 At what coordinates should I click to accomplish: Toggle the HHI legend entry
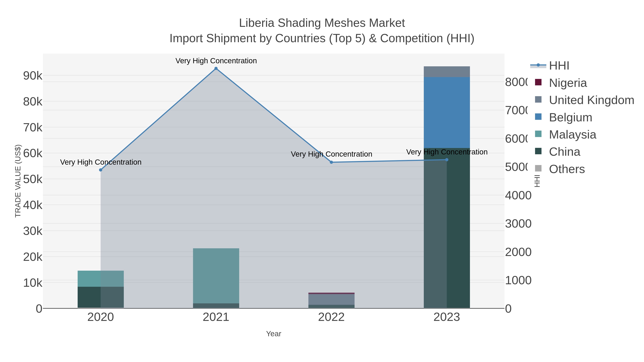[x=550, y=65]
